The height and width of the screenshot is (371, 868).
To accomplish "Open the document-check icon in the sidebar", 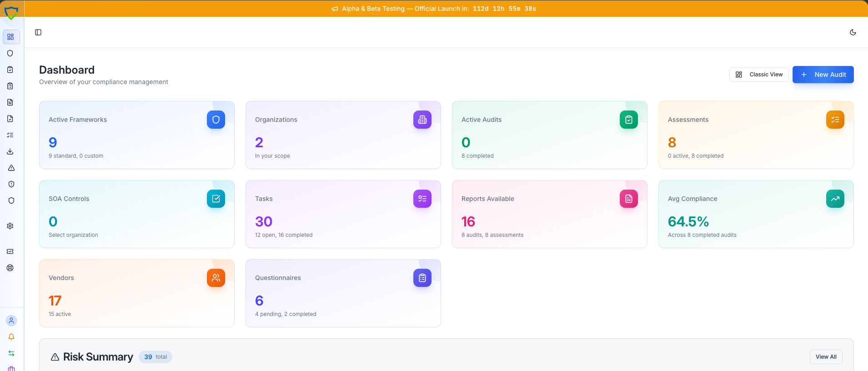I will (x=10, y=119).
